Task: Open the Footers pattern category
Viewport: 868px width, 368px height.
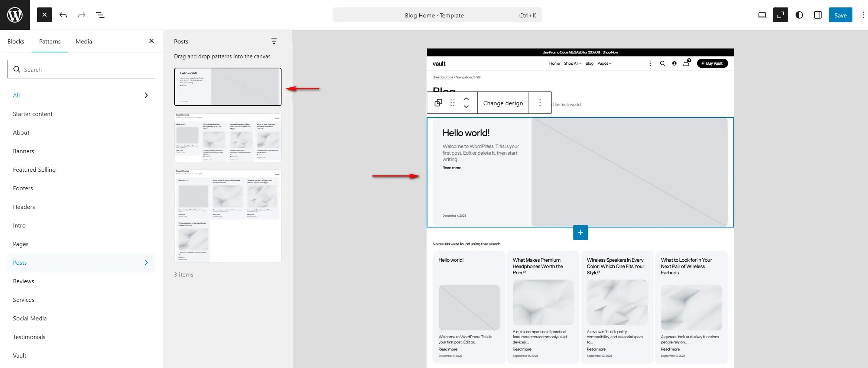Action: click(x=81, y=188)
